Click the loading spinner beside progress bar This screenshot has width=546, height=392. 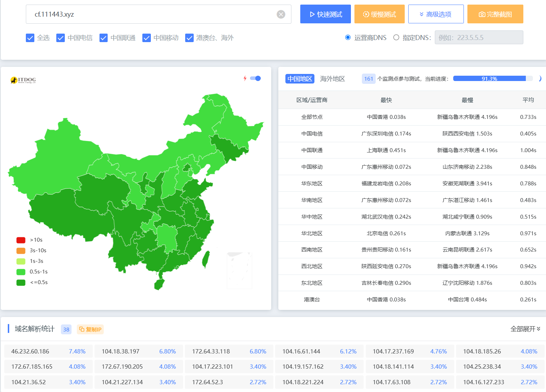[539, 79]
